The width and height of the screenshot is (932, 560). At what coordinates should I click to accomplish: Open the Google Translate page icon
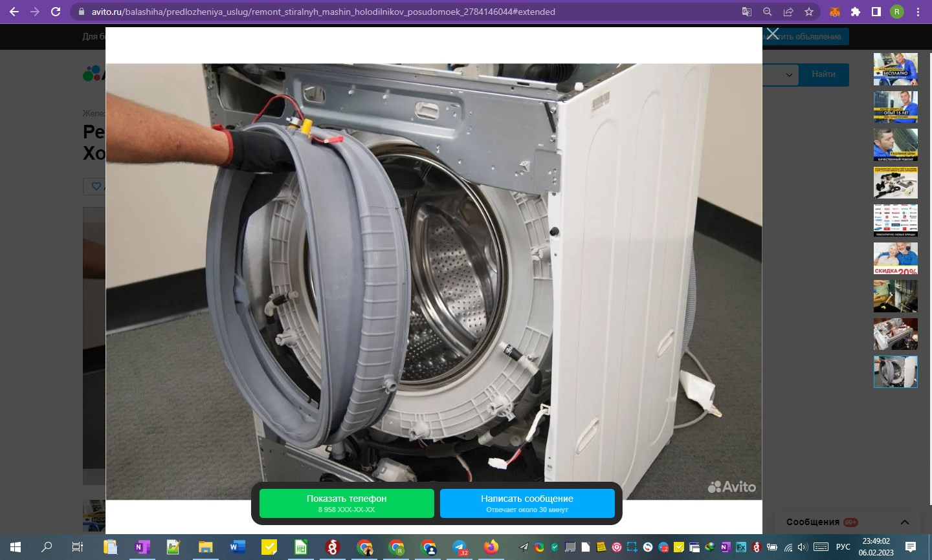click(x=747, y=12)
